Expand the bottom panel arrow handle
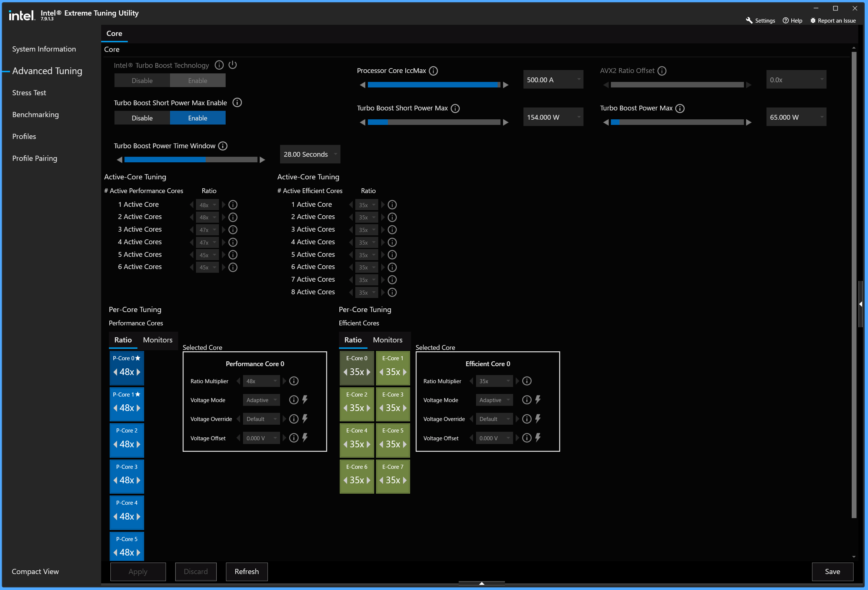Viewport: 868px width, 590px height. pos(482,583)
